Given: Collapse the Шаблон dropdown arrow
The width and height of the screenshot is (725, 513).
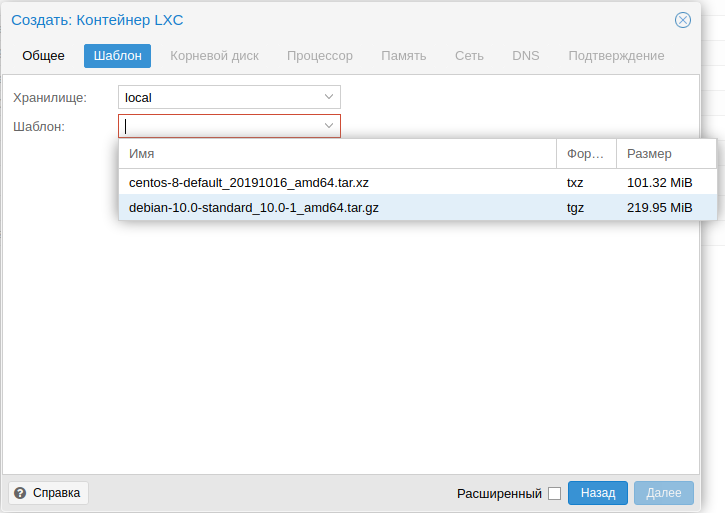Looking at the screenshot, I should tap(329, 126).
